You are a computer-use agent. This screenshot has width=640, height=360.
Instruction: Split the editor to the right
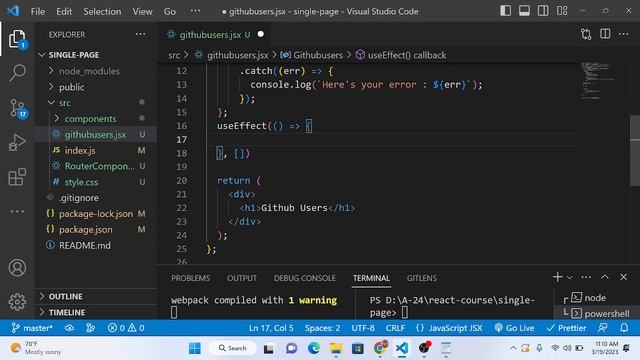click(605, 34)
